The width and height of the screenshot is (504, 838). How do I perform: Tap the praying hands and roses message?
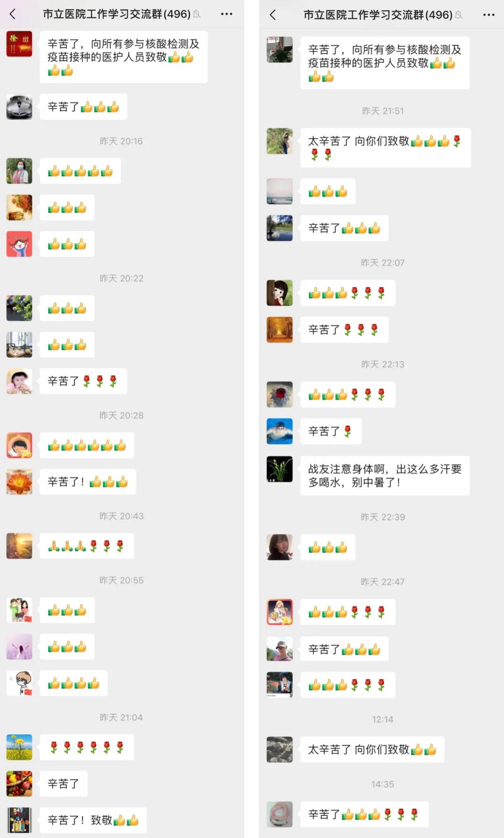pyautogui.click(x=87, y=546)
